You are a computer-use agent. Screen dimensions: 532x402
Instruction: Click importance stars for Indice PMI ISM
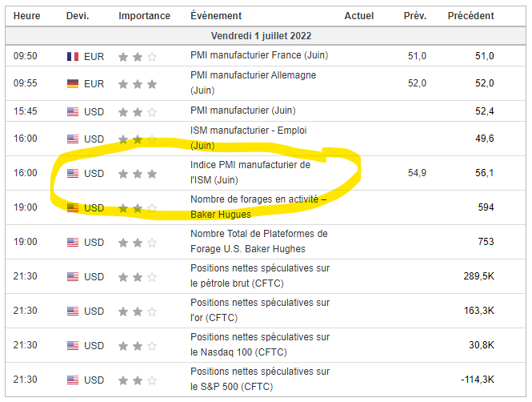pos(138,174)
